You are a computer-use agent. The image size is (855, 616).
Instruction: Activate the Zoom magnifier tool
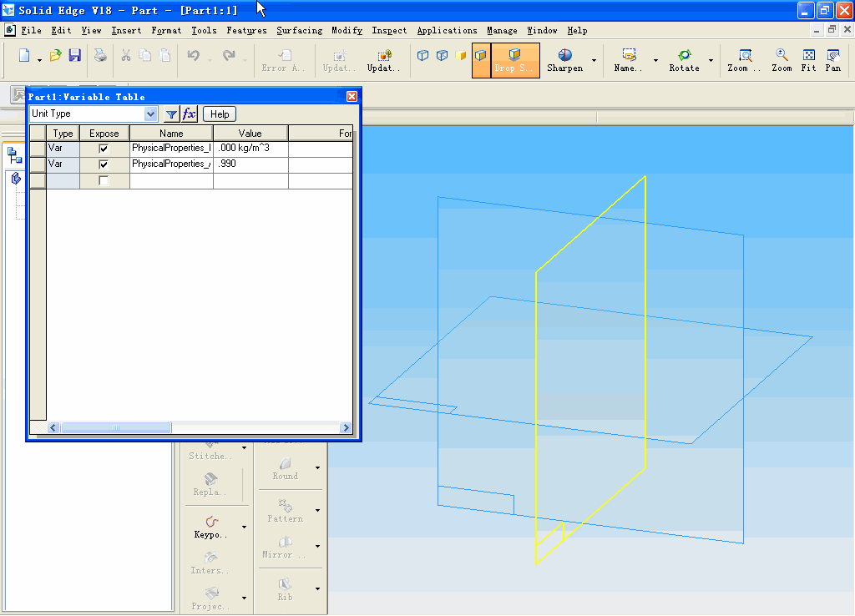[782, 60]
